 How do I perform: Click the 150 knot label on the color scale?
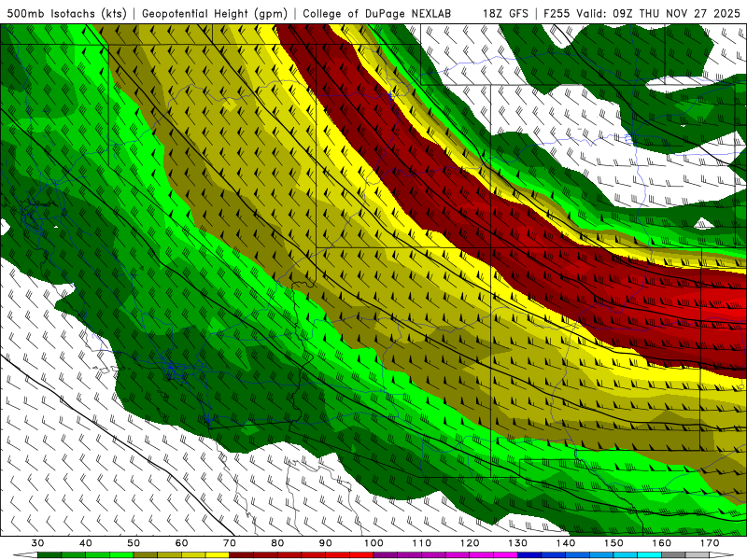click(x=614, y=543)
